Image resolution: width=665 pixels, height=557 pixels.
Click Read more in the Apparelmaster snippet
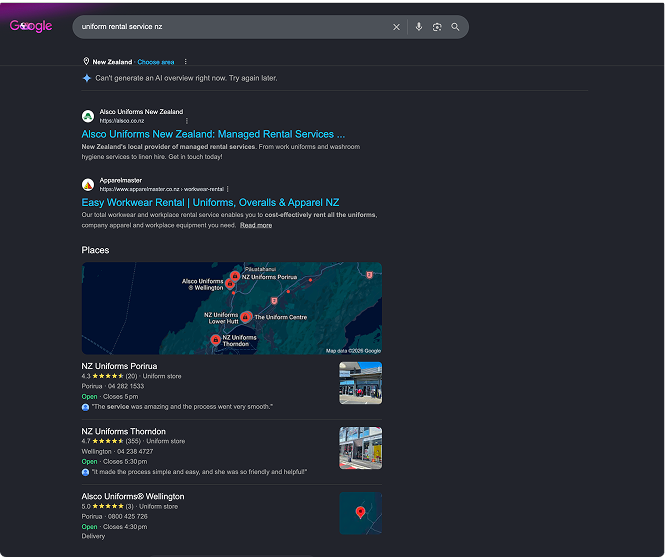pos(256,225)
